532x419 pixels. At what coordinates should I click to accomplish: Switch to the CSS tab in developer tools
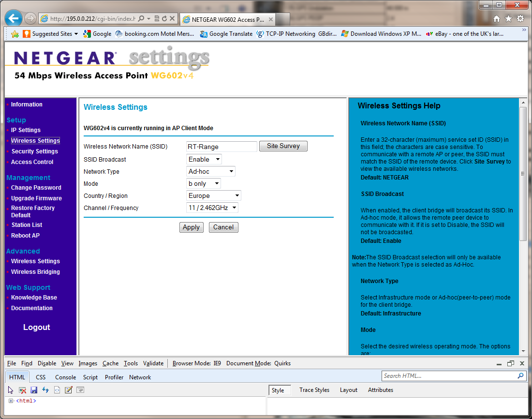(x=41, y=377)
